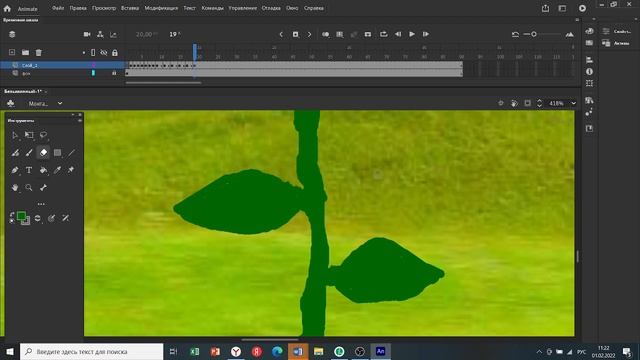Swap the stroke and fill colors

click(x=12, y=215)
